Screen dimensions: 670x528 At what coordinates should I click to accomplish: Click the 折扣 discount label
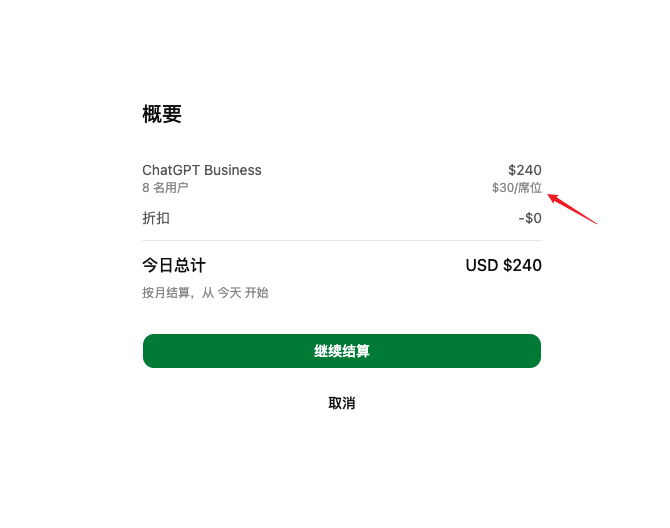tap(156, 218)
